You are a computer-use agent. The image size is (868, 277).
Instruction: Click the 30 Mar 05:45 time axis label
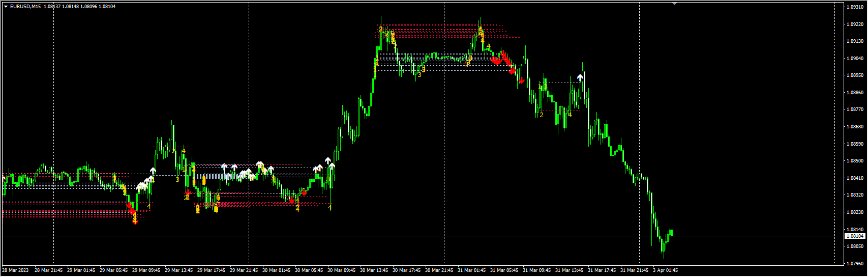point(309,270)
